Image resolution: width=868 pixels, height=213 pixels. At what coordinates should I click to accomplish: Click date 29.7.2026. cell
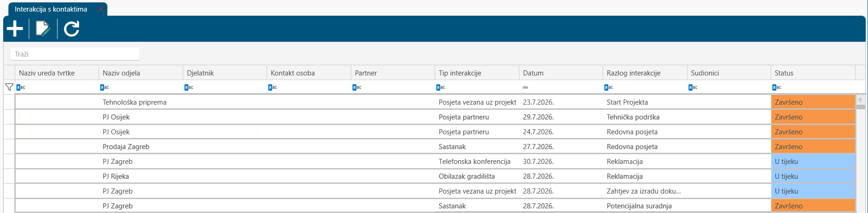tap(561, 117)
